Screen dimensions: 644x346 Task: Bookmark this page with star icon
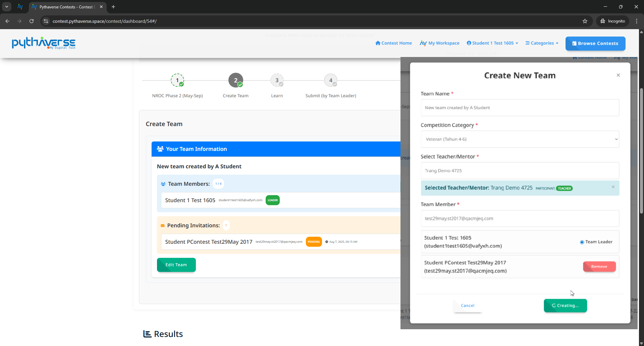pos(585,21)
